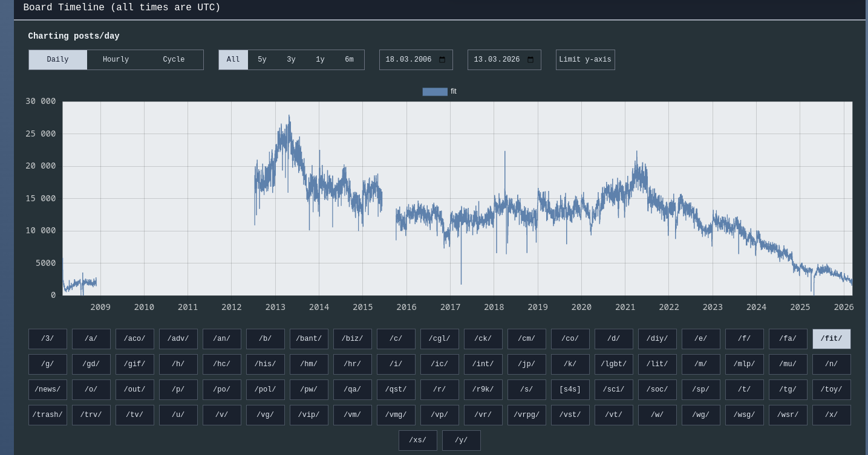Show the /v/ board timeline
Image resolution: width=868 pixels, height=455 pixels.
(x=222, y=415)
